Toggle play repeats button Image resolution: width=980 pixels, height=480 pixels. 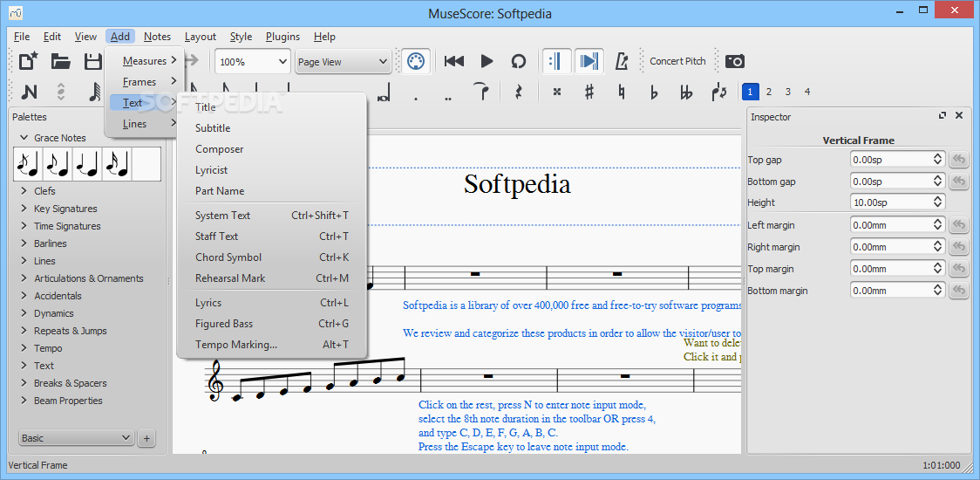pyautogui.click(x=555, y=61)
